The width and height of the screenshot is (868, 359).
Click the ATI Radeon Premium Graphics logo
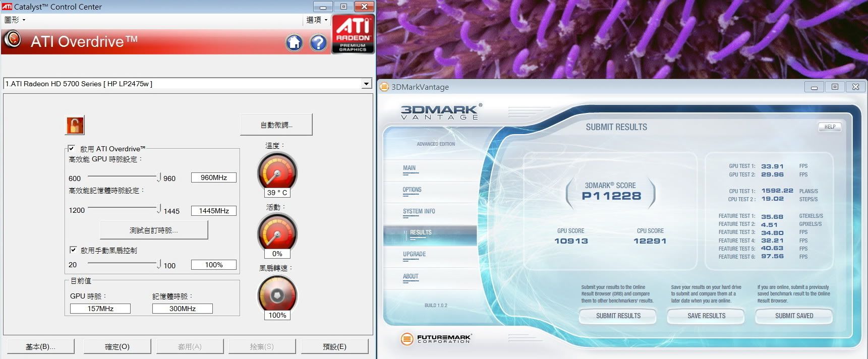coord(353,34)
